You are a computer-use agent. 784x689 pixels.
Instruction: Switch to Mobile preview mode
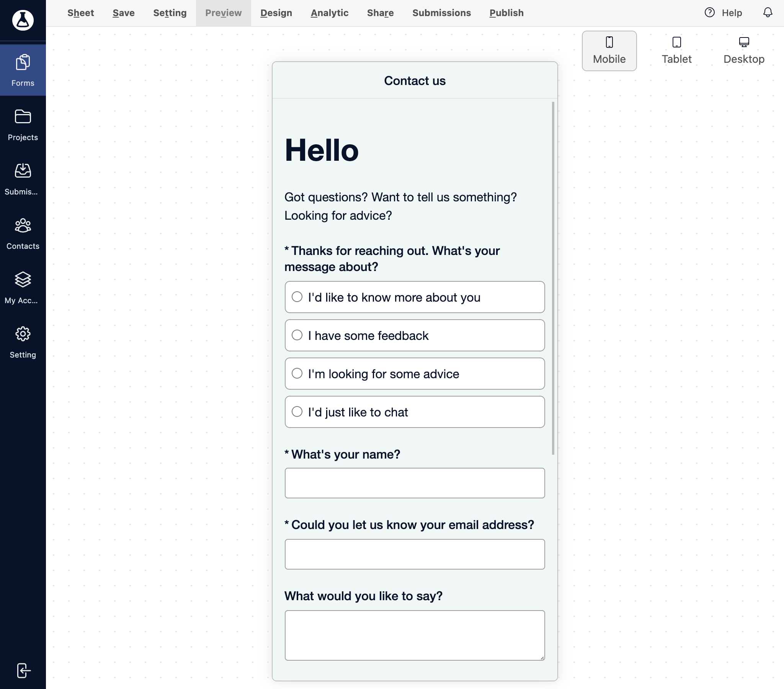click(x=609, y=51)
